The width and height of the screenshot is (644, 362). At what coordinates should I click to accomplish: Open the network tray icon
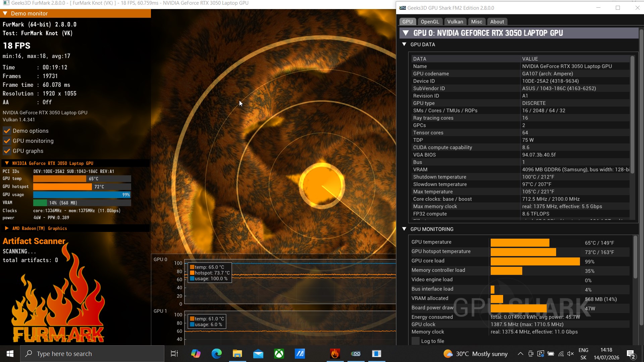pyautogui.click(x=561, y=354)
